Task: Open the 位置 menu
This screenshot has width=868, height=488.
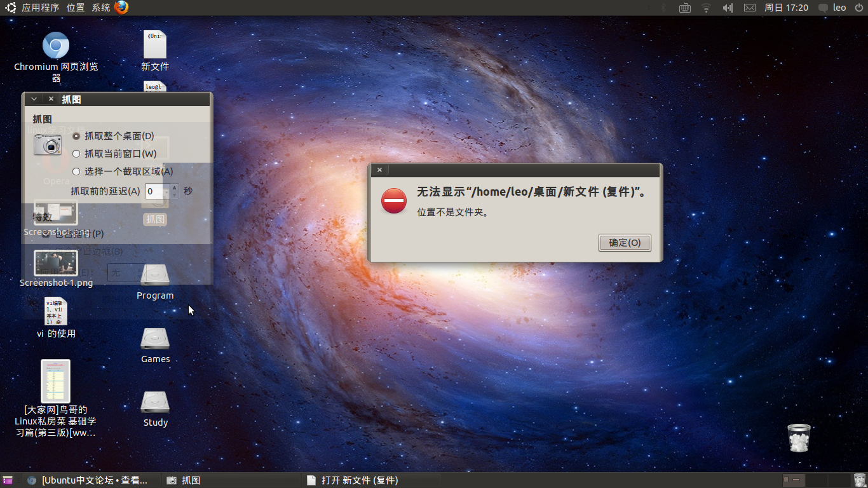Action: point(75,8)
